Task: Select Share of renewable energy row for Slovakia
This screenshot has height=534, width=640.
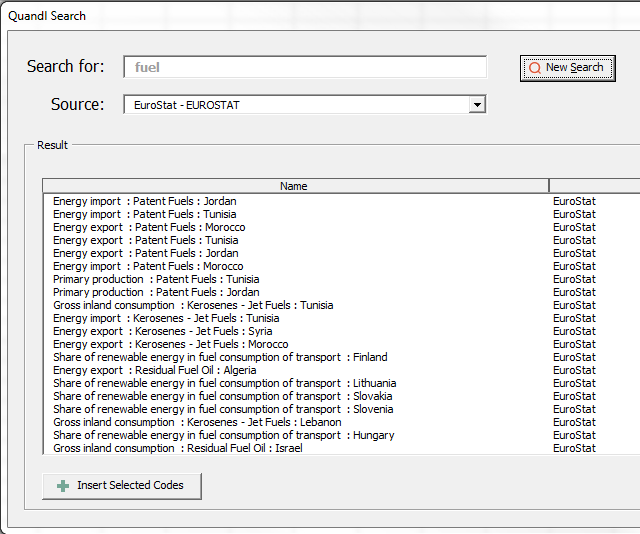Action: tap(223, 396)
